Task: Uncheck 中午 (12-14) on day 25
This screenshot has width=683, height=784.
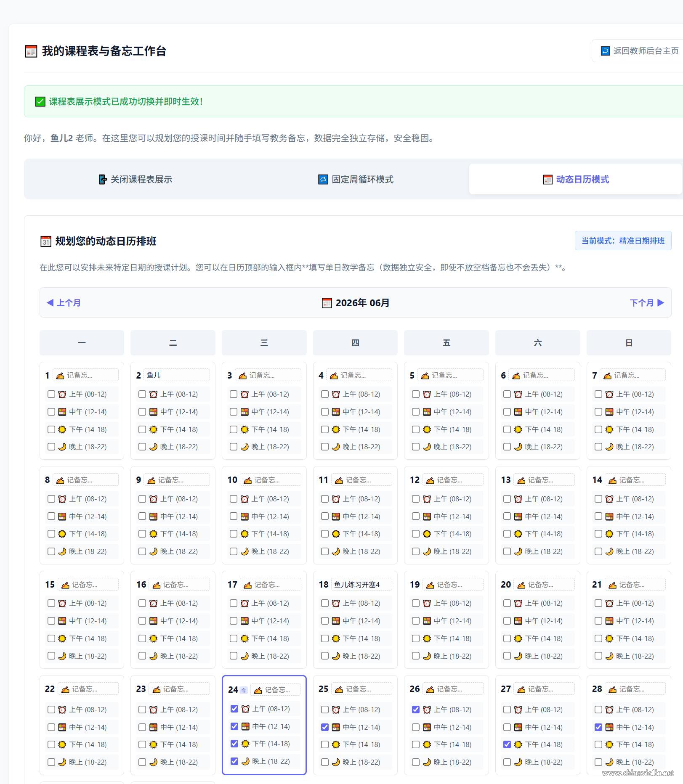Action: [x=325, y=727]
